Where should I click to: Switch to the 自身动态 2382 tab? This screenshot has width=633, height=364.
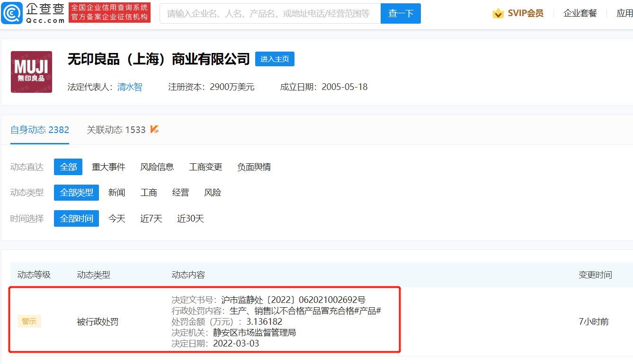tap(40, 130)
